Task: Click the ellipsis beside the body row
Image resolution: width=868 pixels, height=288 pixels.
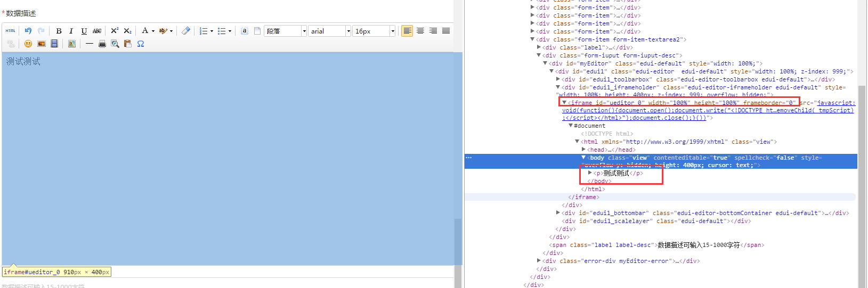Action: point(469,158)
